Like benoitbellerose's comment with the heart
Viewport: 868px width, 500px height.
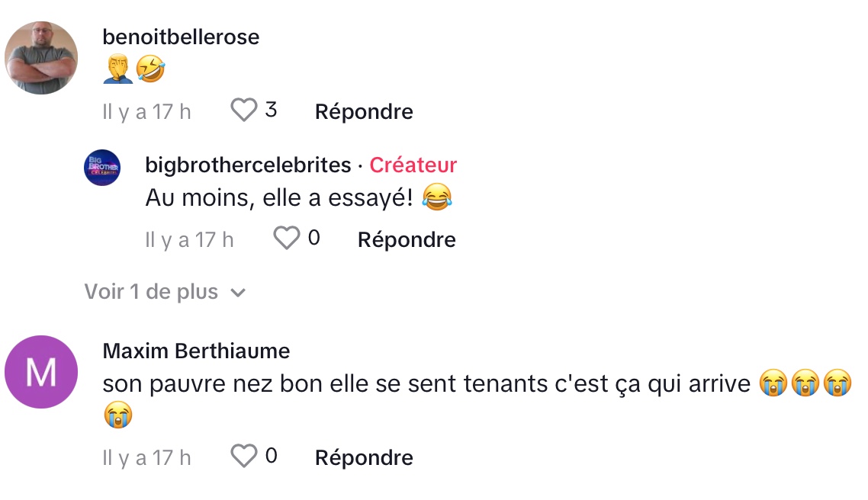pos(244,111)
